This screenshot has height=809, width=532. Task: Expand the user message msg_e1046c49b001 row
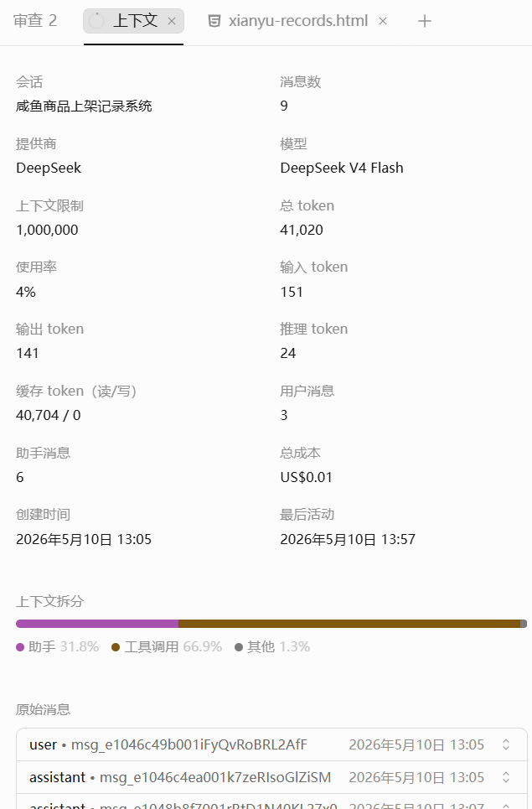pyautogui.click(x=271, y=744)
